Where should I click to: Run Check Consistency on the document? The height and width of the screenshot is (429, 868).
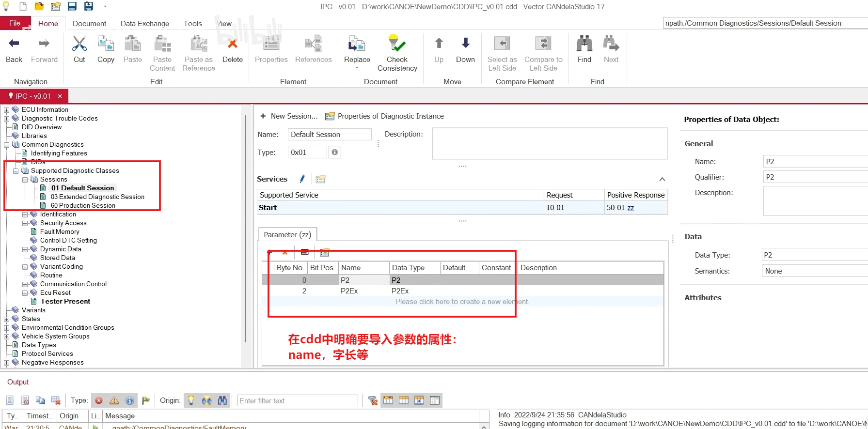click(397, 53)
